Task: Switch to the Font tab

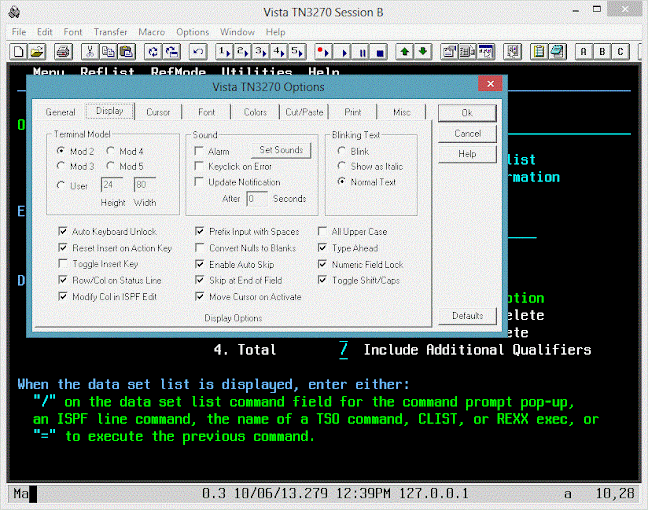Action: point(206,112)
